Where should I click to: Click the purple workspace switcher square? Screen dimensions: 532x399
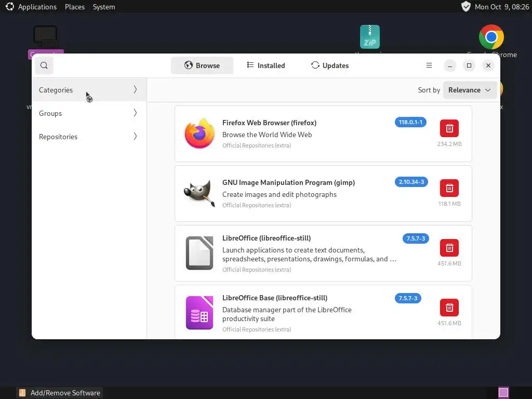click(x=503, y=393)
